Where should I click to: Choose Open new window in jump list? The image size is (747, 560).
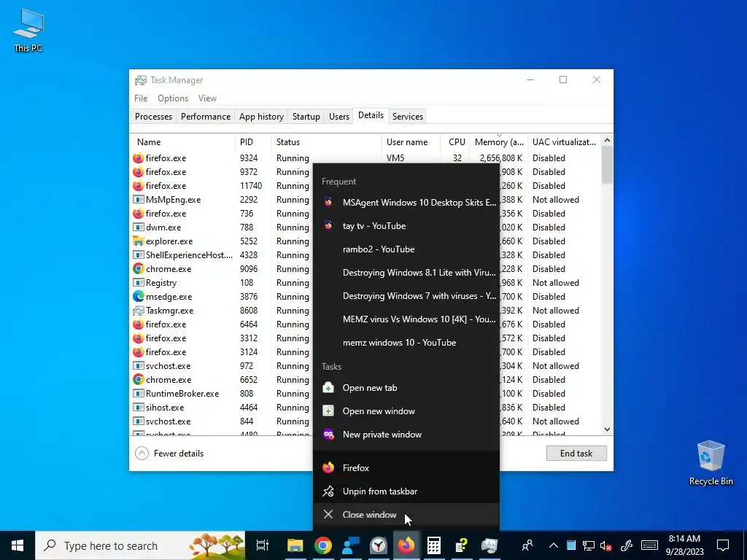pyautogui.click(x=406, y=411)
